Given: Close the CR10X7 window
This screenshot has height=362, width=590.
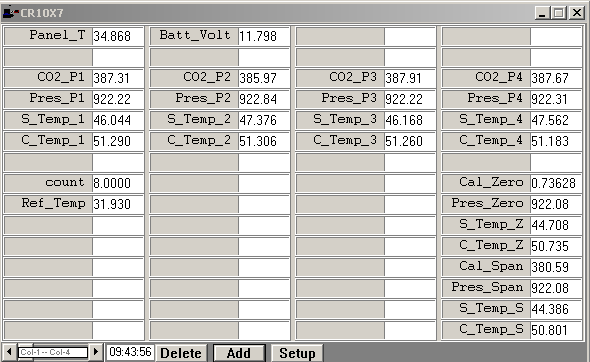Looking at the screenshot, I should click(x=576, y=13).
